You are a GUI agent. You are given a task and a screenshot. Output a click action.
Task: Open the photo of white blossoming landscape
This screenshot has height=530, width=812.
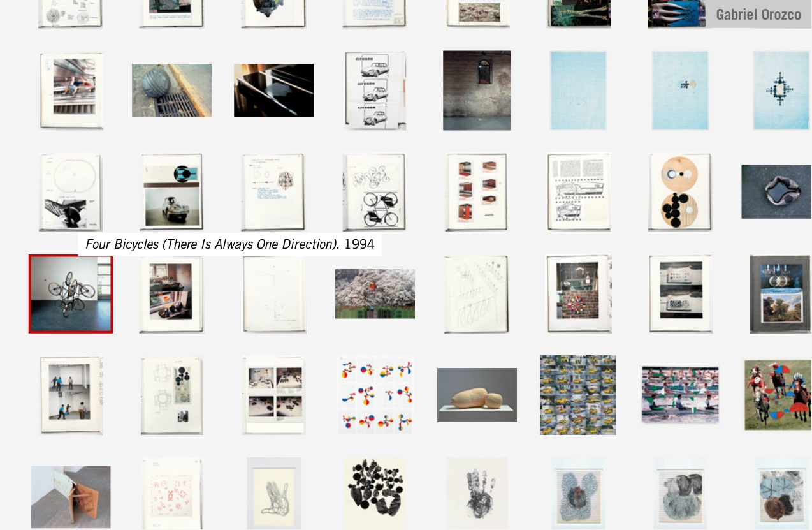click(375, 293)
